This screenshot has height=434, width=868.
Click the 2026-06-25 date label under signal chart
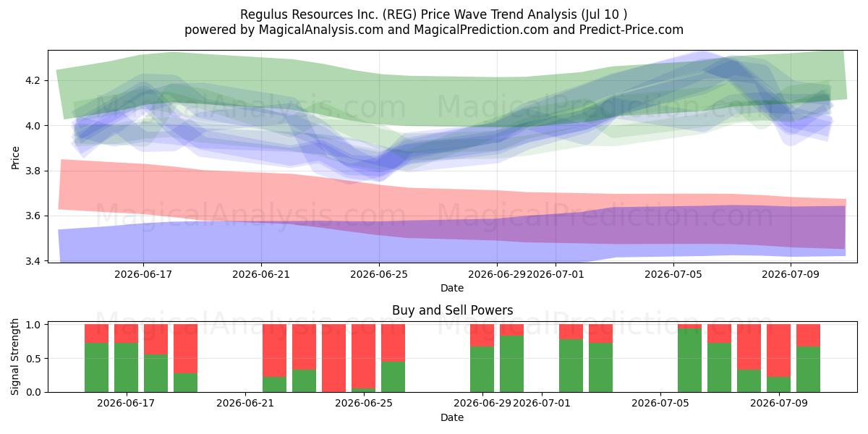364,404
